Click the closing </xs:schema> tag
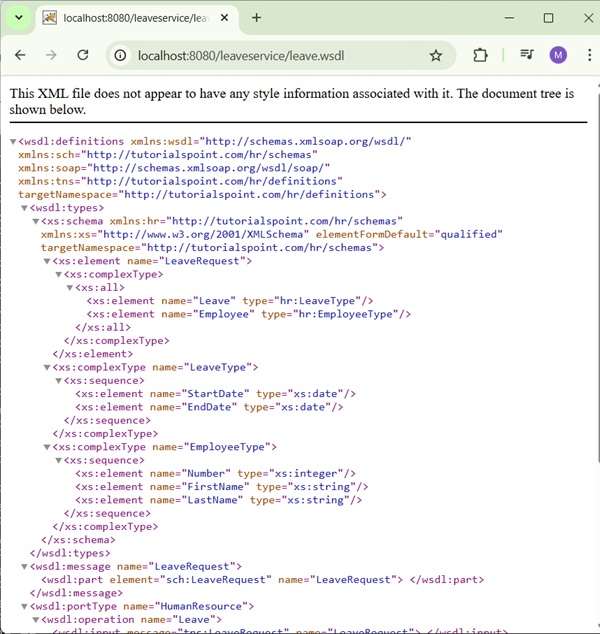This screenshot has width=600, height=634. click(78, 540)
